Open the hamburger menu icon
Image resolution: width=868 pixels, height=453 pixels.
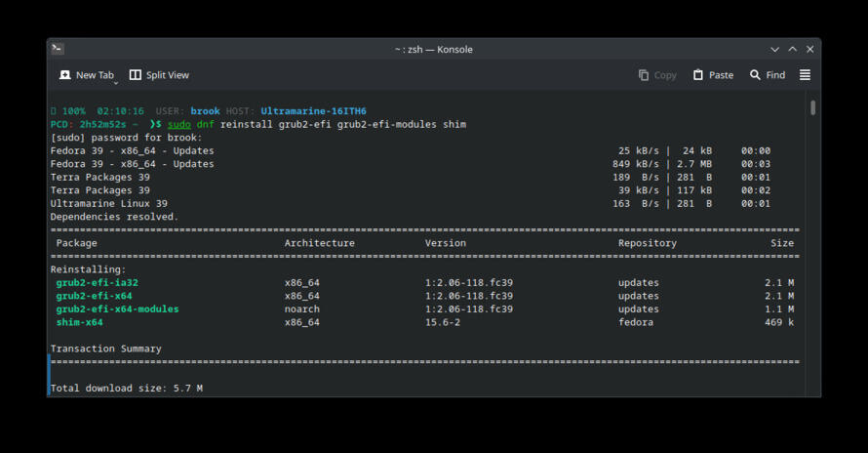(805, 75)
